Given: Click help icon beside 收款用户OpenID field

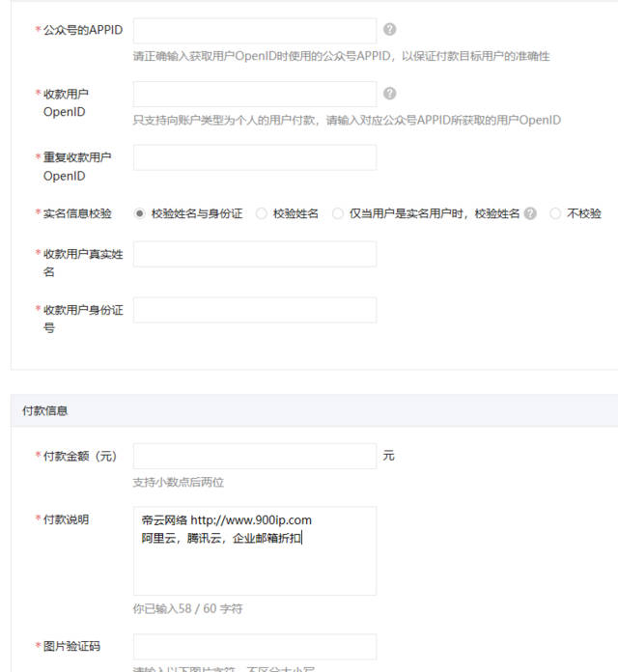Looking at the screenshot, I should pos(389,93).
